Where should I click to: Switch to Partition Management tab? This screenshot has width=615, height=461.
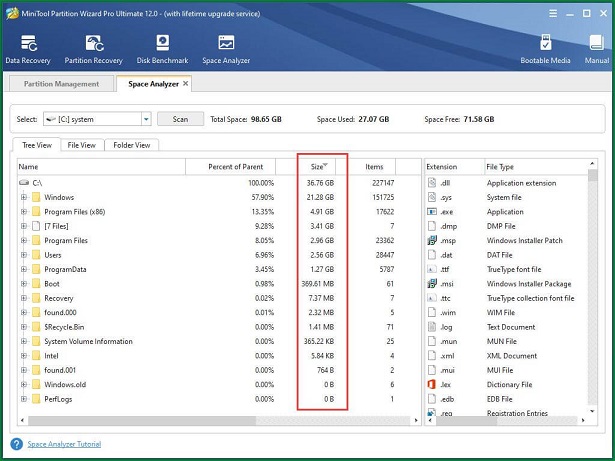pyautogui.click(x=61, y=84)
